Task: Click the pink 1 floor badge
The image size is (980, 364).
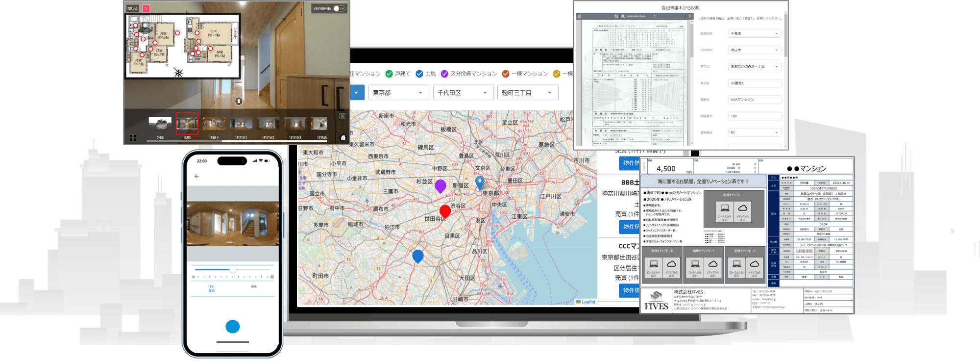Action: [x=146, y=8]
